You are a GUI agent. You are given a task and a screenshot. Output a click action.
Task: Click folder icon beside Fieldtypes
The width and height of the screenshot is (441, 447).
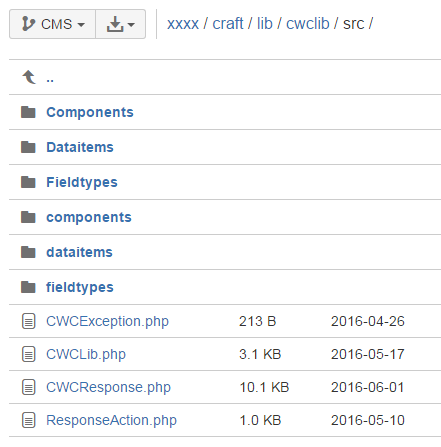pos(28,182)
